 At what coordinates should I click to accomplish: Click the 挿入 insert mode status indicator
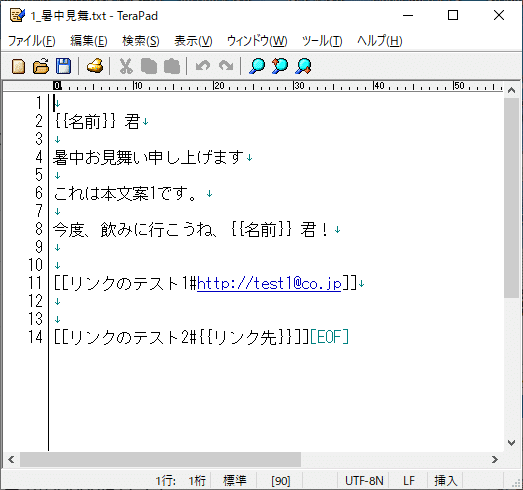pos(446,481)
